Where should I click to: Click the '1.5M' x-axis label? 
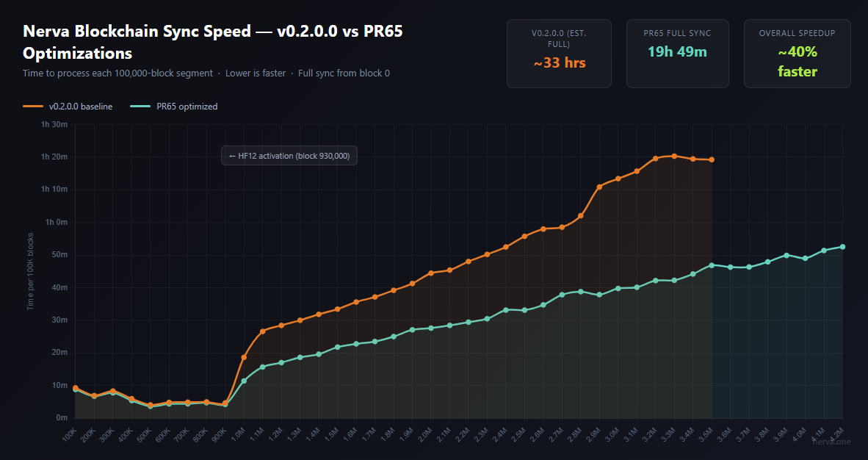point(332,434)
